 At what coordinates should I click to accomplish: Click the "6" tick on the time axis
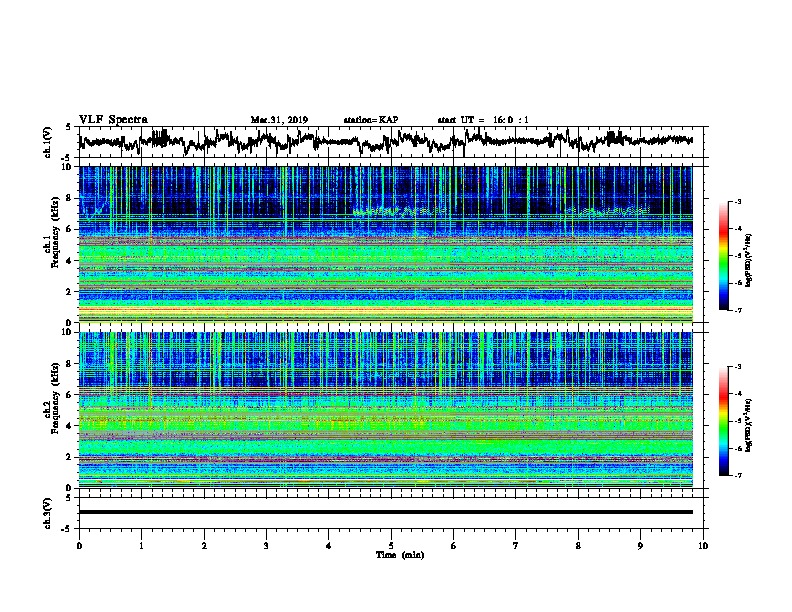tap(454, 545)
